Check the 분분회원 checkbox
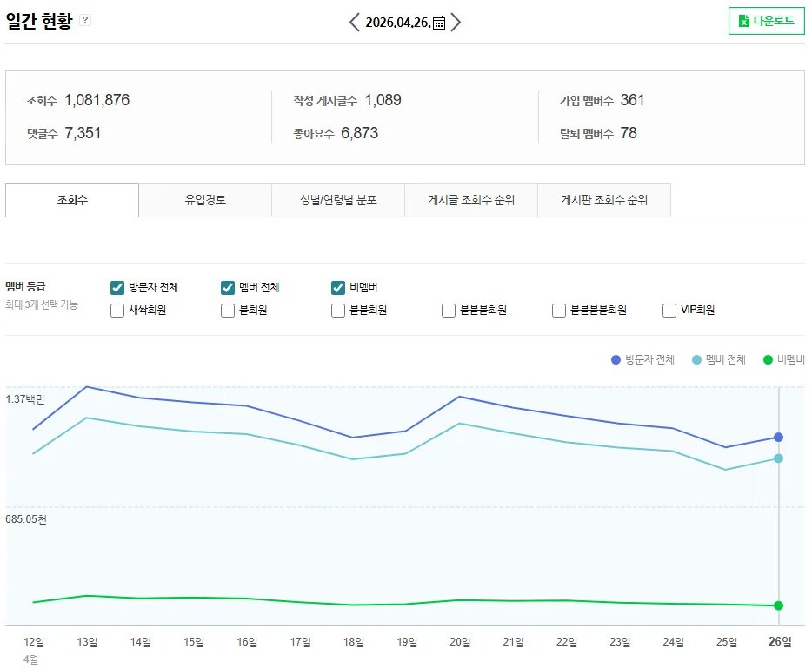 (x=337, y=311)
